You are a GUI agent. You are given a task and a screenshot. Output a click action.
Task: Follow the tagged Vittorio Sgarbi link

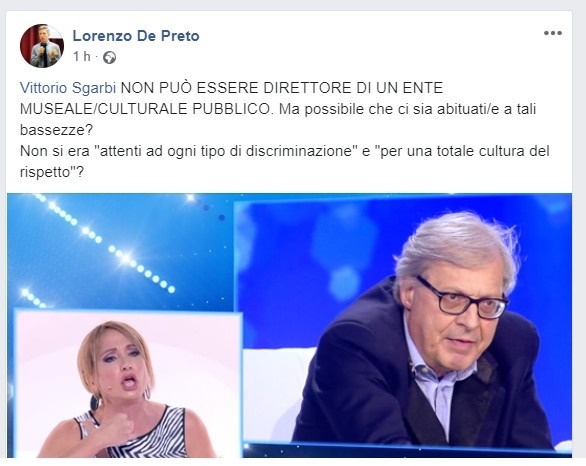click(68, 88)
